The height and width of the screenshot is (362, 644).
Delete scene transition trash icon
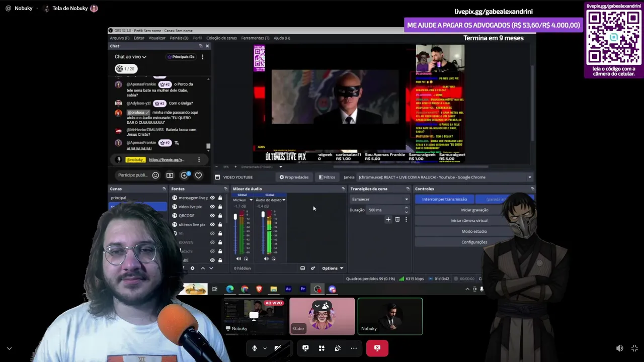coord(397,219)
